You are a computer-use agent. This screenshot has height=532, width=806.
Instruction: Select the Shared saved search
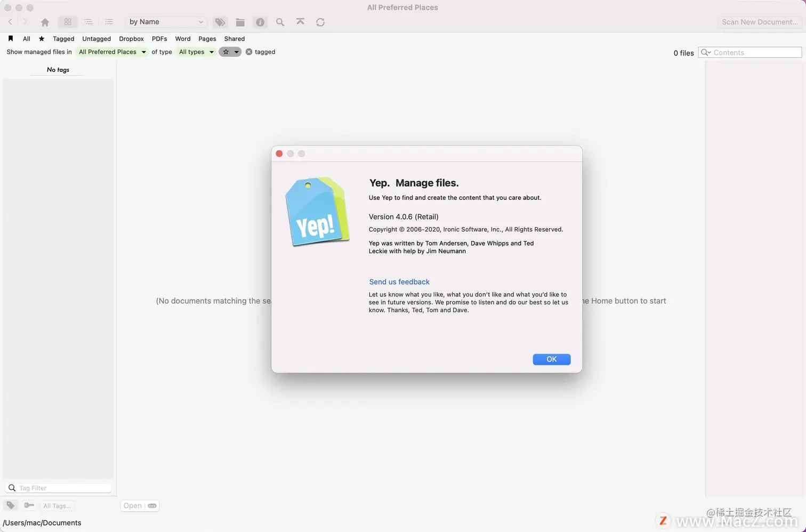235,38
